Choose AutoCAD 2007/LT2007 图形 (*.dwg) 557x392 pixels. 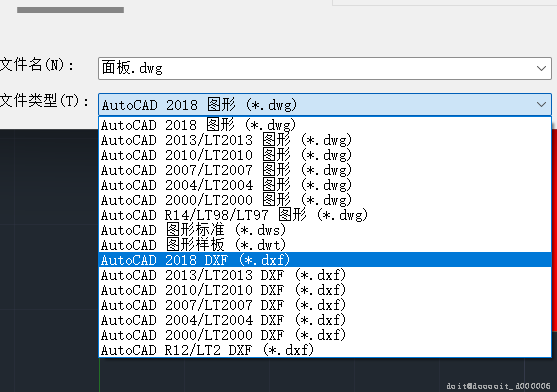pyautogui.click(x=325, y=170)
